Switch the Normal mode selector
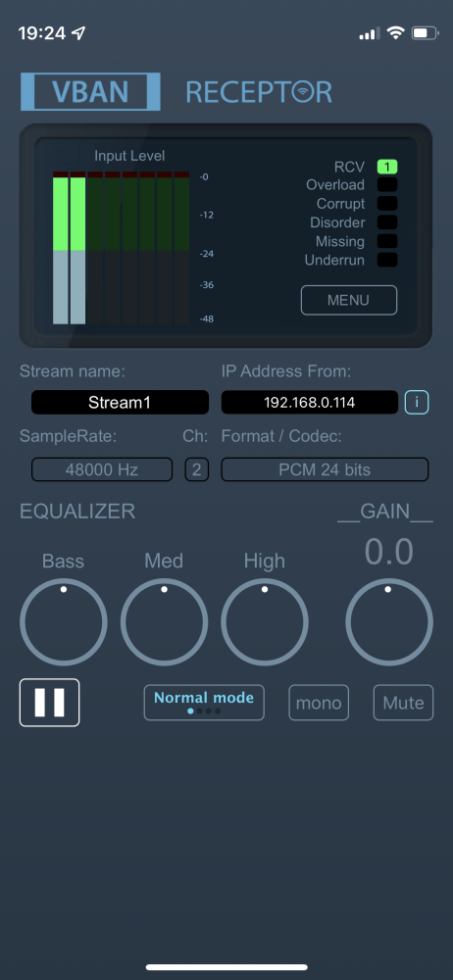Image resolution: width=453 pixels, height=980 pixels. (x=204, y=703)
